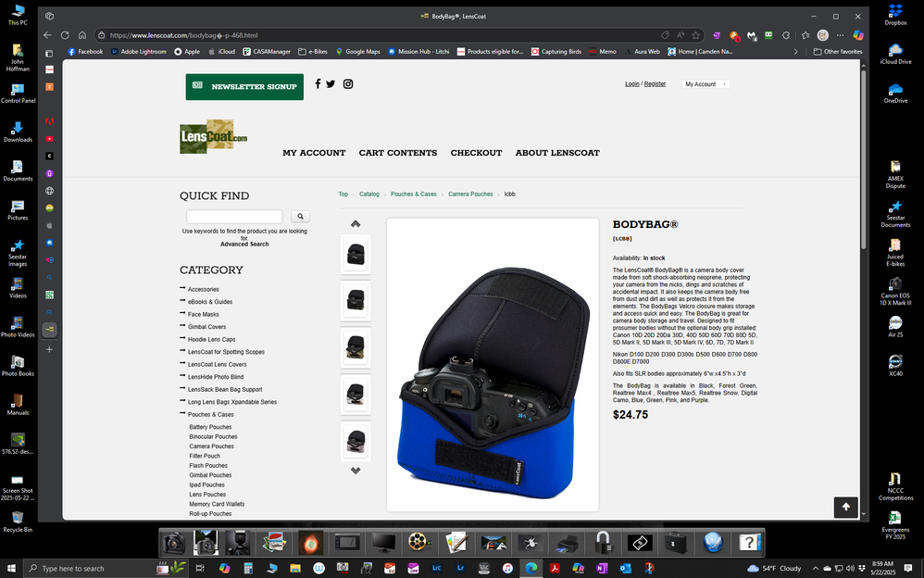Viewport: 924px width, 578px height.
Task: Open the Advanced Search link
Action: 244,245
